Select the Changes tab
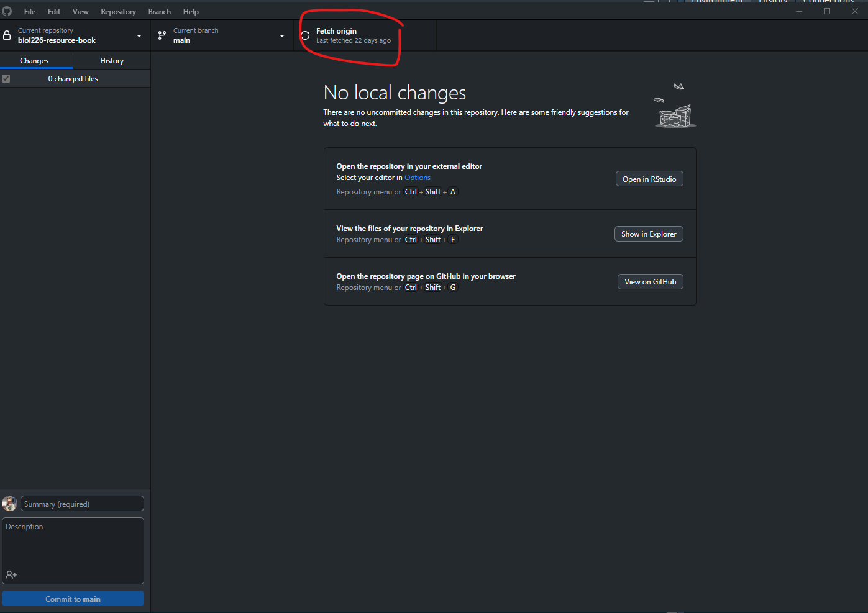The width and height of the screenshot is (868, 613). (34, 61)
